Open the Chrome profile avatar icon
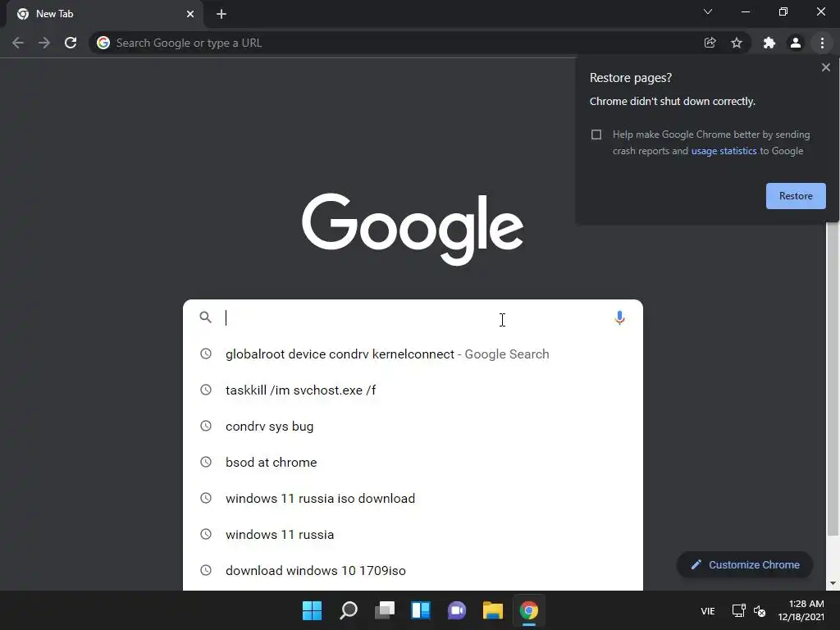 (x=796, y=43)
